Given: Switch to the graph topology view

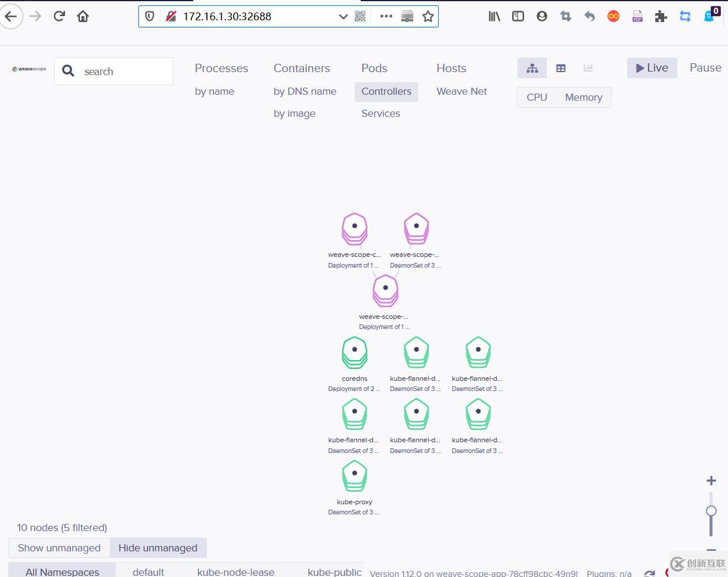Looking at the screenshot, I should pyautogui.click(x=531, y=67).
